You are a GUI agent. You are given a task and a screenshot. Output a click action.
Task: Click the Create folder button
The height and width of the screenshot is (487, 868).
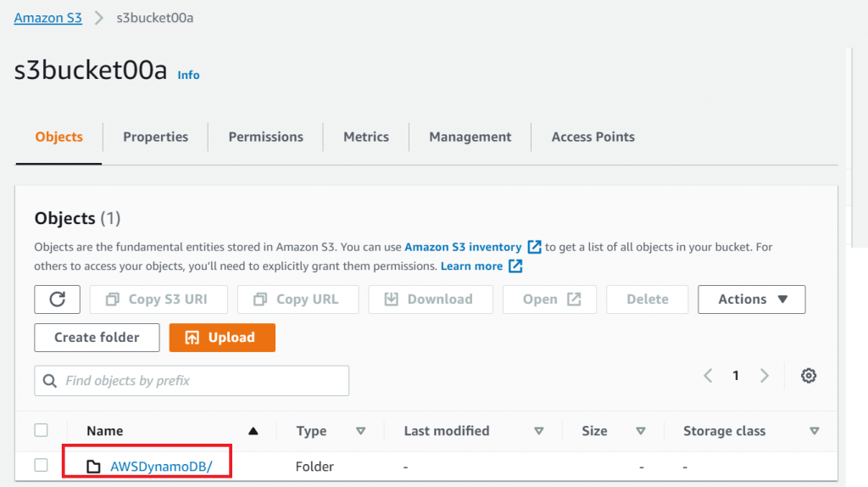(x=97, y=338)
